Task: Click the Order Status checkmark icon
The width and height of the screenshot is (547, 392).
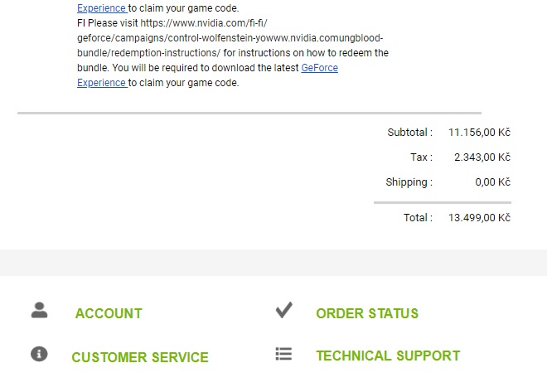Action: click(284, 311)
